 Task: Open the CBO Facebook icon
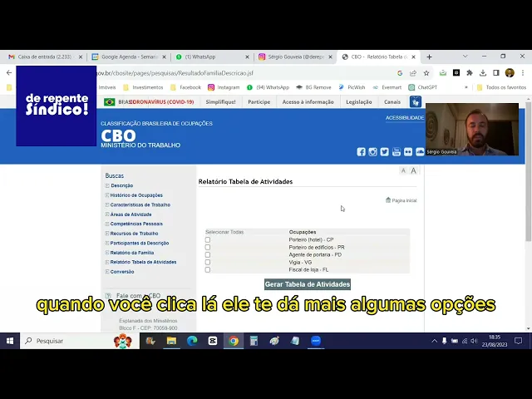tap(361, 152)
